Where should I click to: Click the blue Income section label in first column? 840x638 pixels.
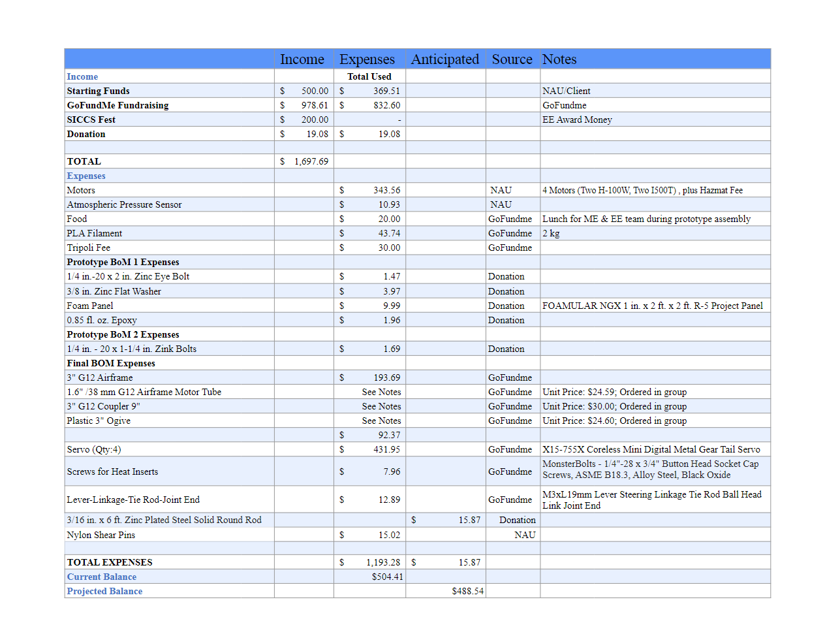pyautogui.click(x=82, y=77)
